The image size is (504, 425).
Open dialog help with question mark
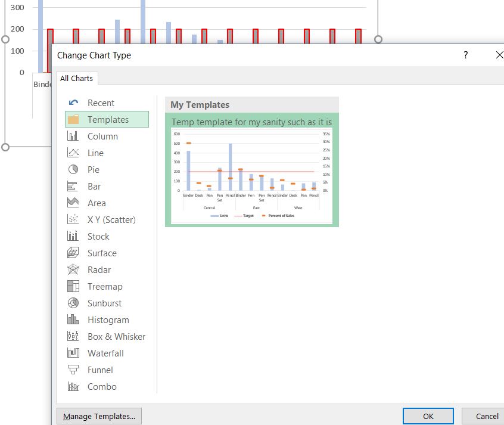point(465,55)
